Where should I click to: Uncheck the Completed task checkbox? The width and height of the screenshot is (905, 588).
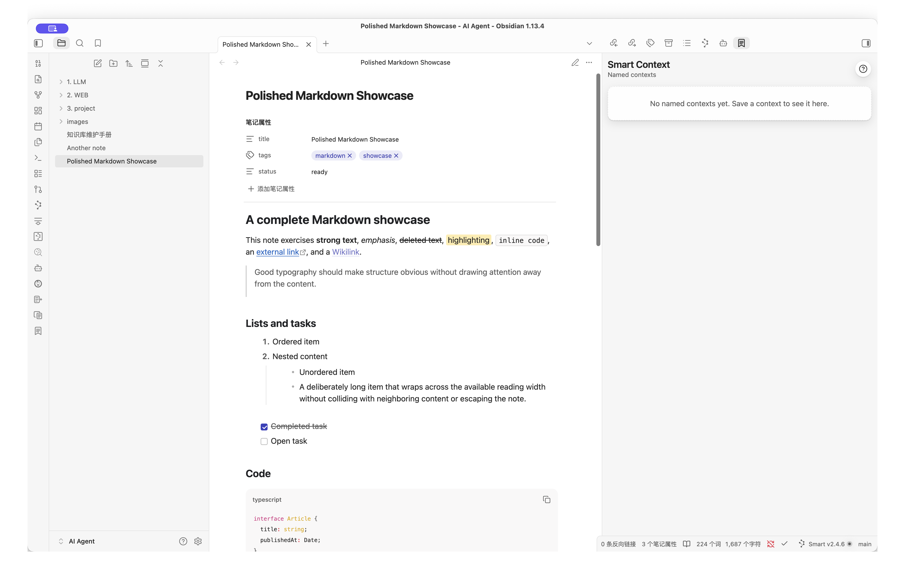(264, 427)
